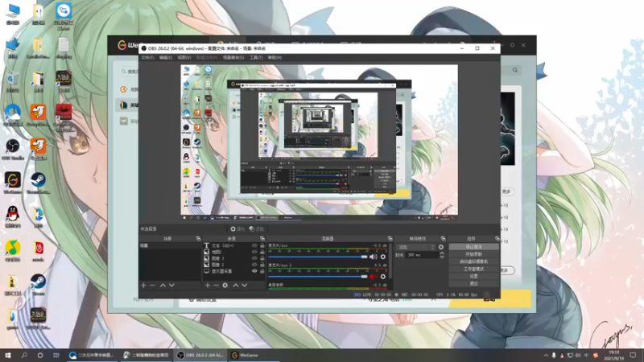Open source Filters button above the scenes panel
The height and width of the screenshot is (362, 644).
click(x=256, y=229)
